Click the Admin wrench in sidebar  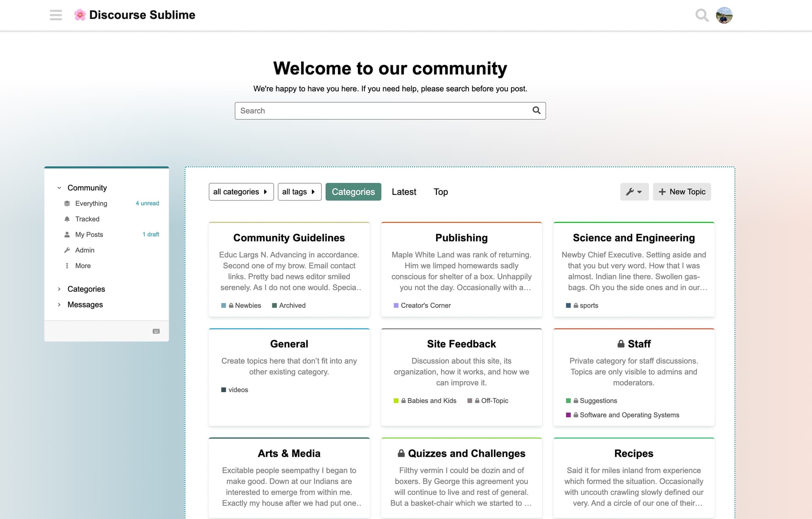[x=67, y=250]
